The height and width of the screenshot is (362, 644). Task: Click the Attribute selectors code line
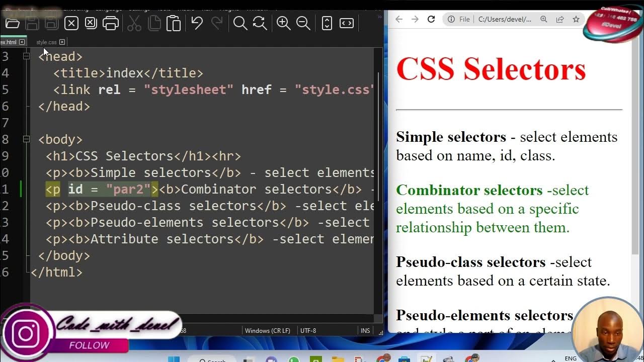(x=210, y=239)
